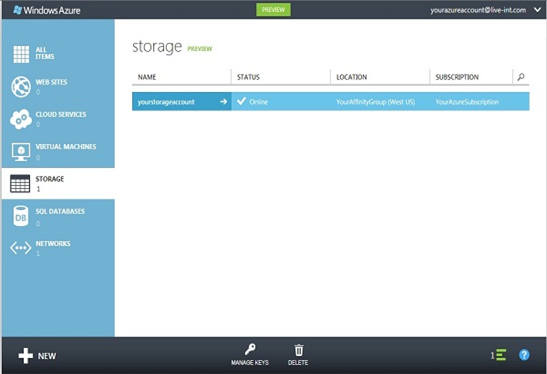Viewport: 547px width, 374px height.
Task: Select VIRTUAL MACHINES in sidebar
Action: pyautogui.click(x=66, y=147)
